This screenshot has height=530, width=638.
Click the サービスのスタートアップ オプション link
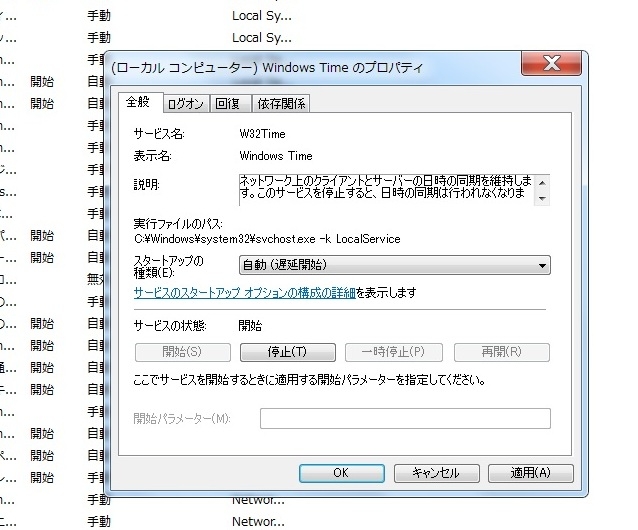click(245, 292)
